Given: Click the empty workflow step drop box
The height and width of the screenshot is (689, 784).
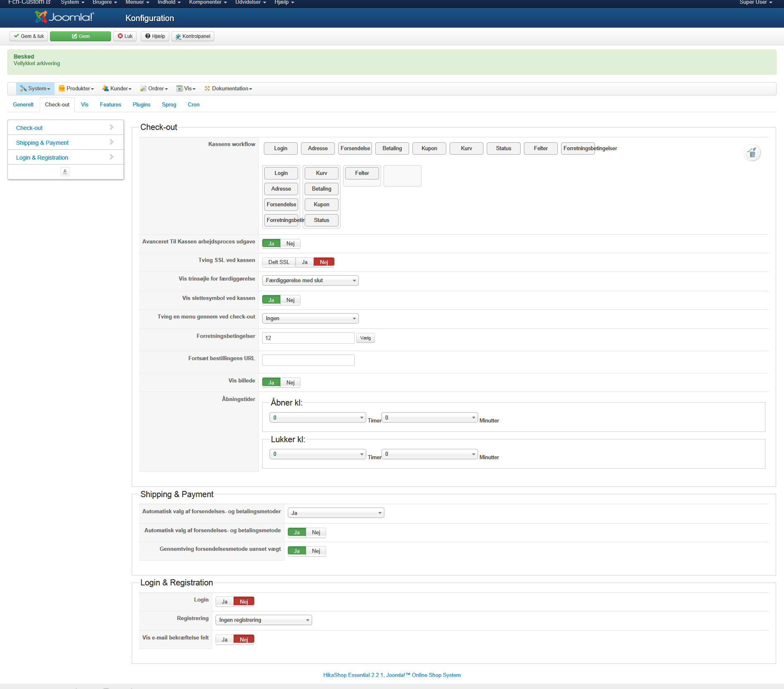Looking at the screenshot, I should pos(403,176).
